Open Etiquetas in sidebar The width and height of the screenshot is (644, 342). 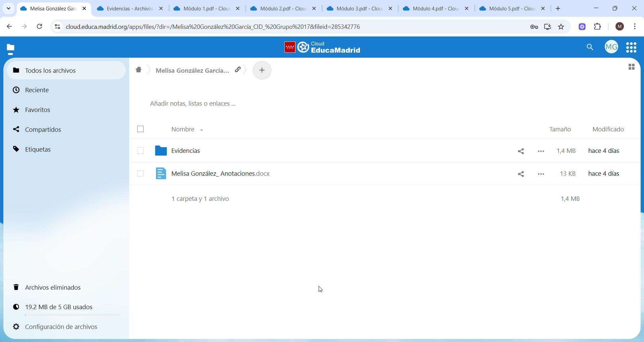click(66, 149)
